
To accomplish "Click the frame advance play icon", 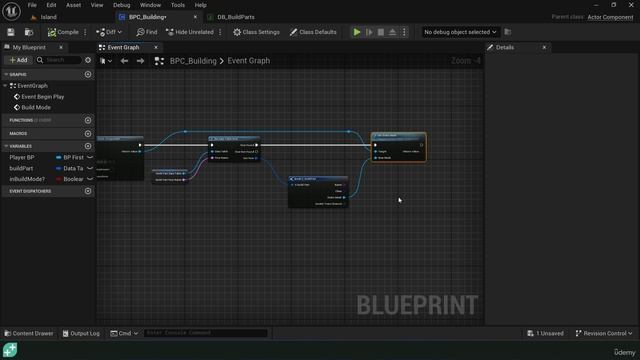I will click(x=369, y=32).
